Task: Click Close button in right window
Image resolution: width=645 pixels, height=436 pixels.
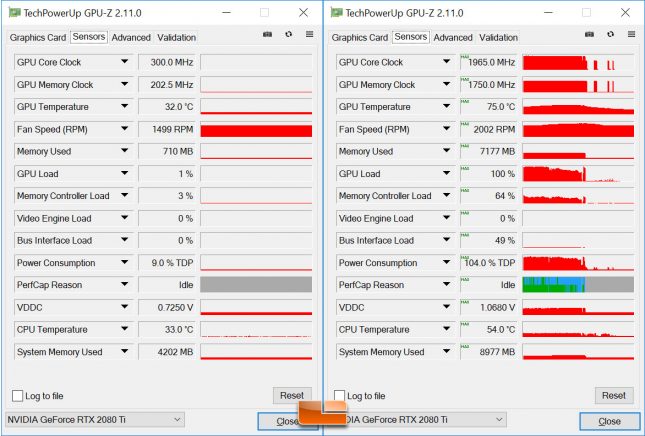Action: click(610, 422)
